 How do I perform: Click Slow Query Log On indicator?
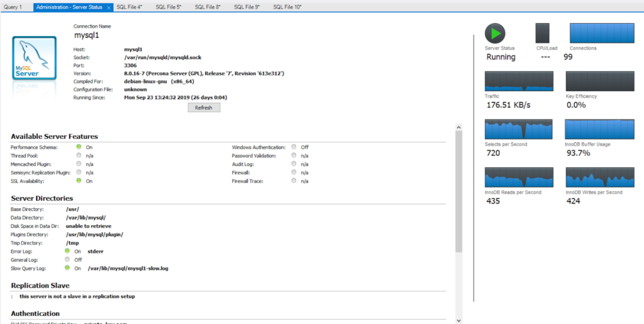point(67,268)
